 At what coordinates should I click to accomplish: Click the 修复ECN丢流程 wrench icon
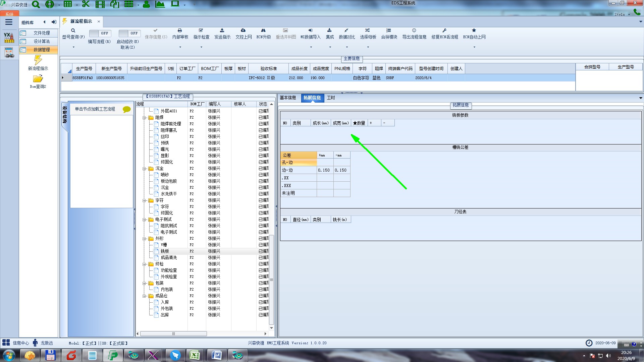pos(444,31)
